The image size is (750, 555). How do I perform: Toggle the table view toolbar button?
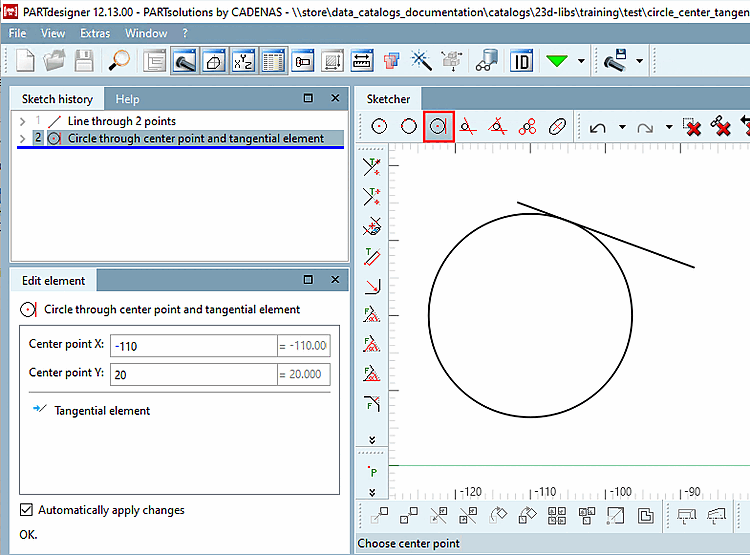click(273, 61)
